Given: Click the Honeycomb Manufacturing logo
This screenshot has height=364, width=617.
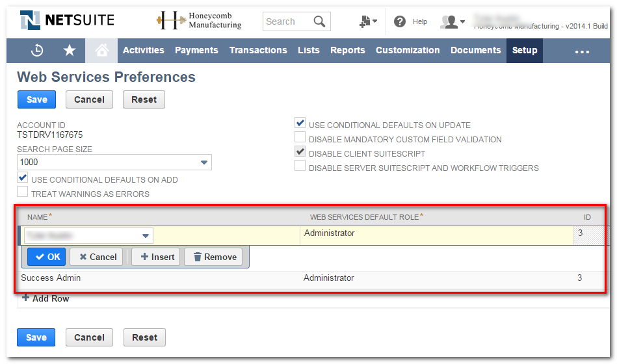Looking at the screenshot, I should (x=199, y=20).
